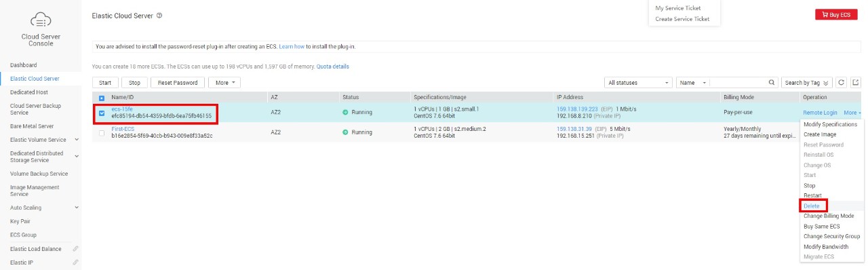Open the Quota details link
Viewport: 868px width, 270px height.
[x=332, y=66]
